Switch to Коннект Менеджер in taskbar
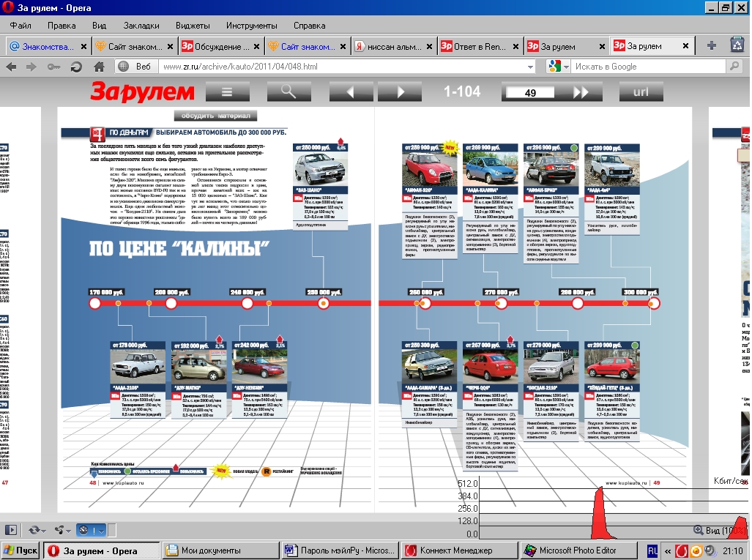This screenshot has height=560, width=752. point(459,550)
